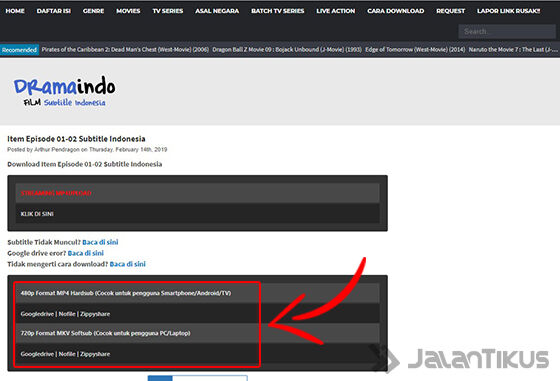Open Zippyshare link under 480p MP4
The image size is (560, 381).
coord(95,314)
